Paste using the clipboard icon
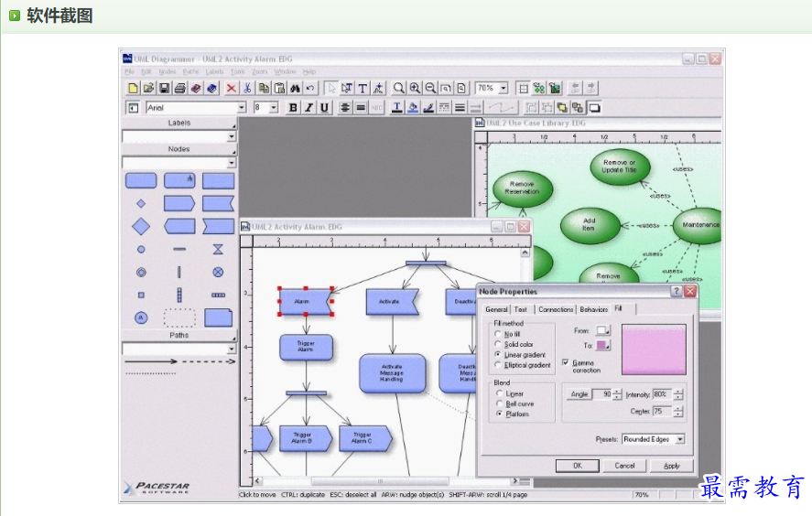This screenshot has height=516, width=812. (x=279, y=88)
